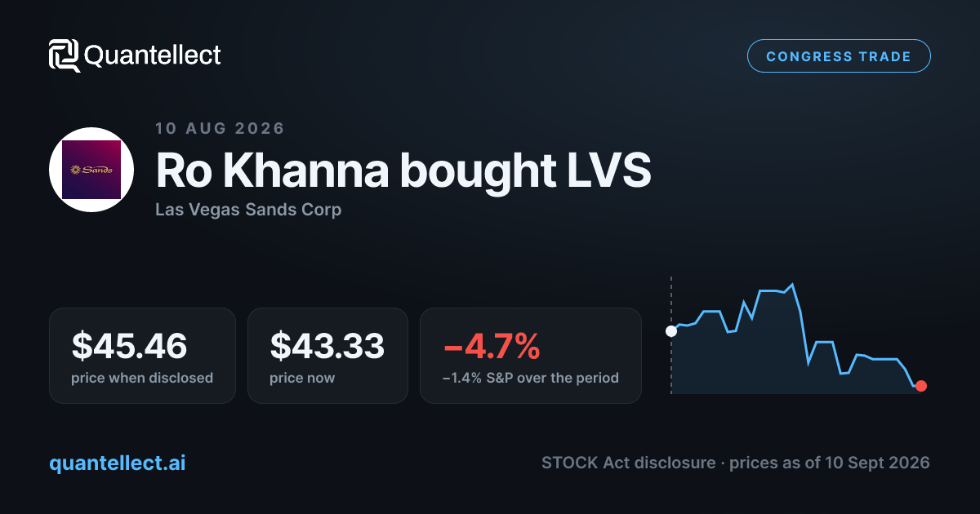Screen dimensions: 980x514
Task: Click the STOCK Act disclosure footer text
Action: 627,463
